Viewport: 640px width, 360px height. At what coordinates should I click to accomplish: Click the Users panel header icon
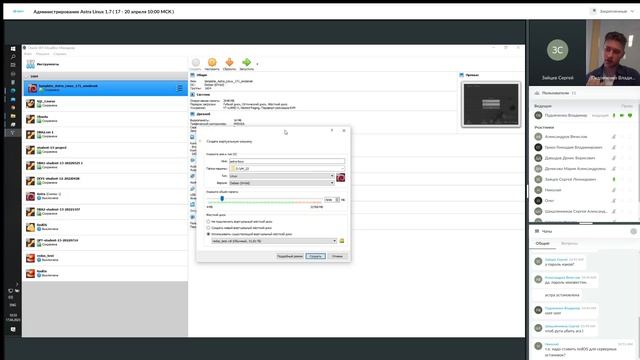(x=537, y=93)
